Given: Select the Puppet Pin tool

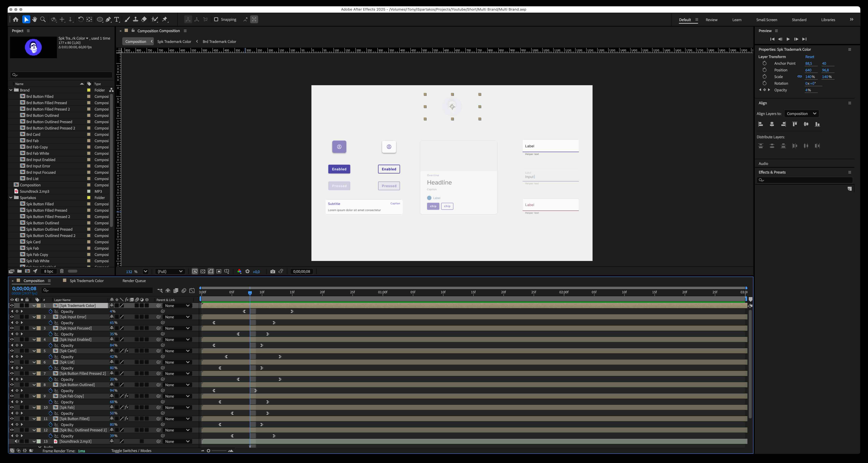Looking at the screenshot, I should pyautogui.click(x=165, y=19).
